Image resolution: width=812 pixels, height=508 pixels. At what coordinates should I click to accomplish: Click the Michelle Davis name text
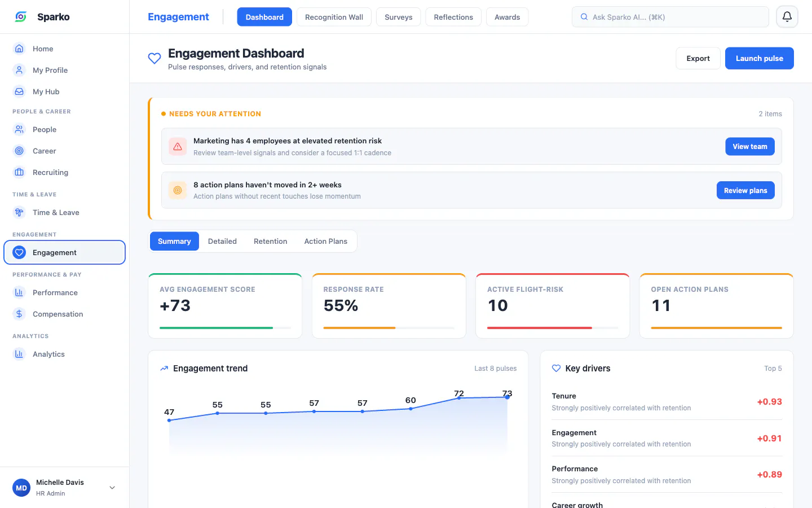[60, 483]
